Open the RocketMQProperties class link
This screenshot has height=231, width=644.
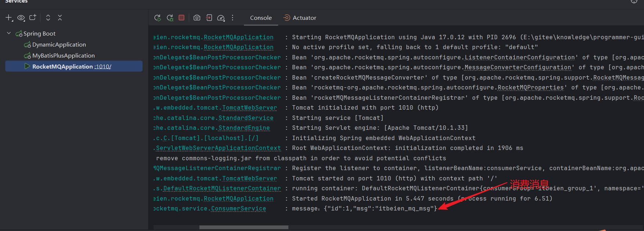click(531, 88)
